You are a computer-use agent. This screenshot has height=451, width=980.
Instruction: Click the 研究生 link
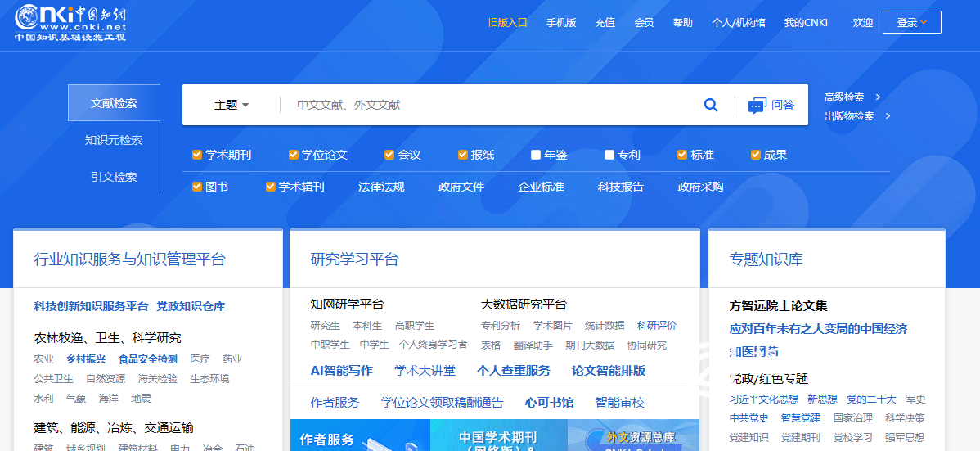[x=326, y=325]
